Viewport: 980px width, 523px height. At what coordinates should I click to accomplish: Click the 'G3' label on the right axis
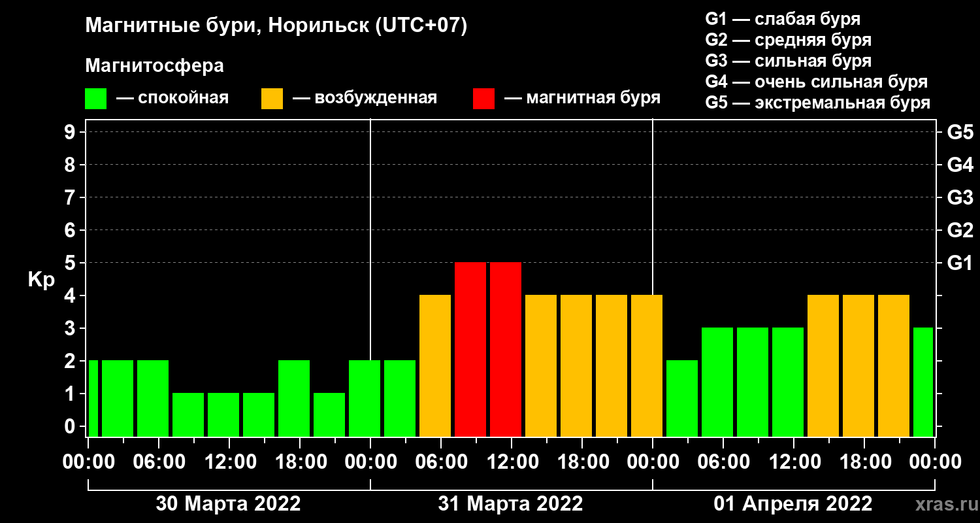click(x=960, y=197)
